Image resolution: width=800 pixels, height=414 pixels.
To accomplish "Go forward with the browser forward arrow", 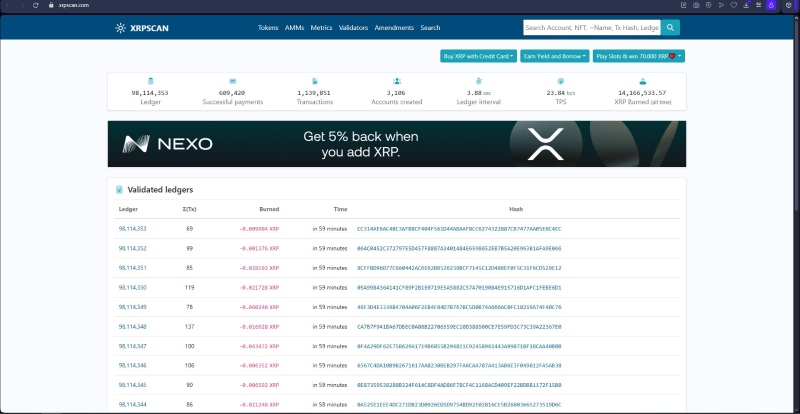I will click(22, 5).
